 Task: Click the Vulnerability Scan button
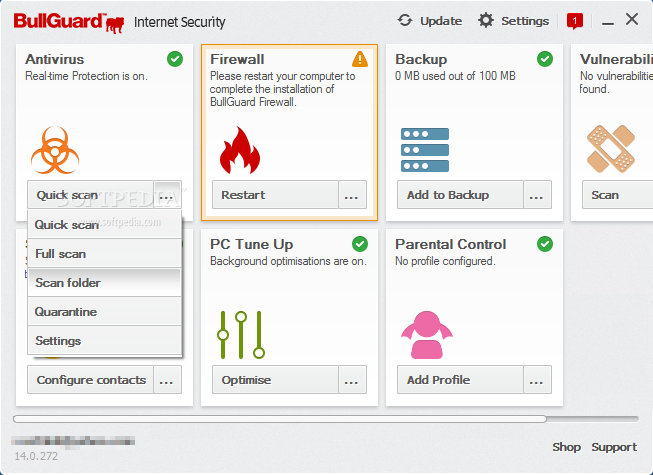[x=618, y=194]
